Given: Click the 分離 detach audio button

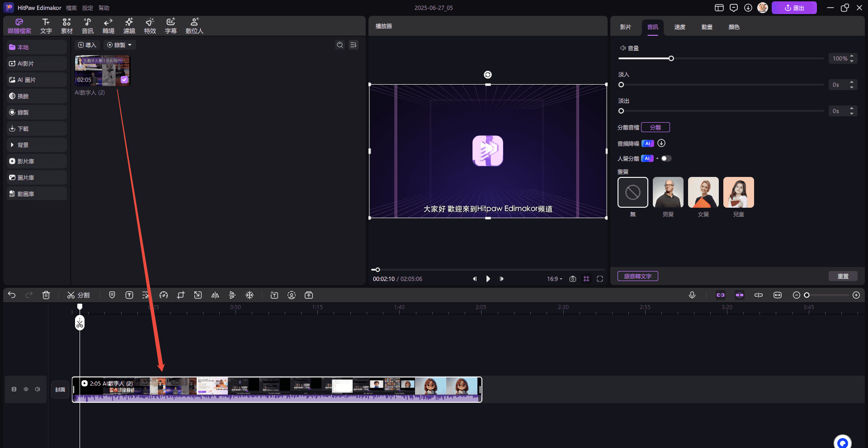Looking at the screenshot, I should 656,127.
